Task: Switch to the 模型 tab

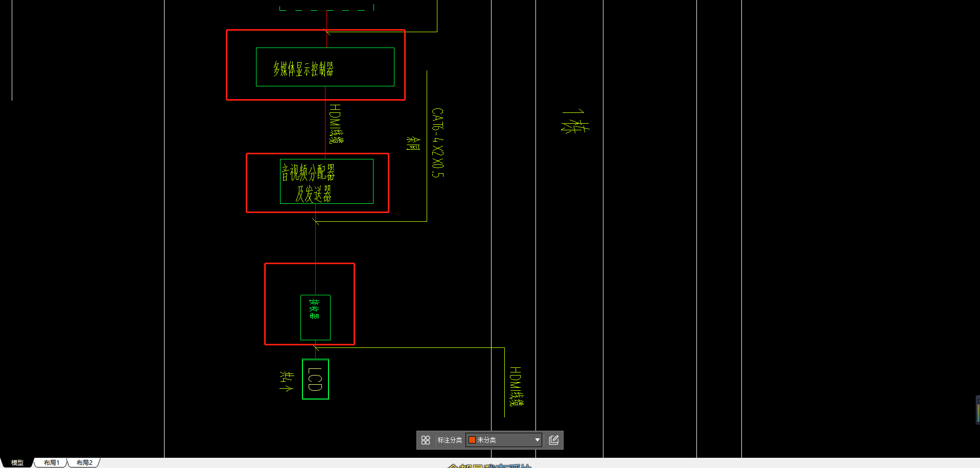Action: coord(17,462)
